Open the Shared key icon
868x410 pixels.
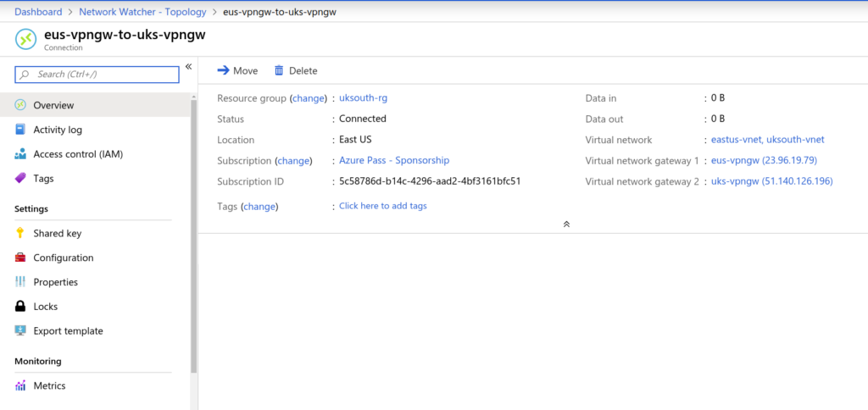pos(20,233)
